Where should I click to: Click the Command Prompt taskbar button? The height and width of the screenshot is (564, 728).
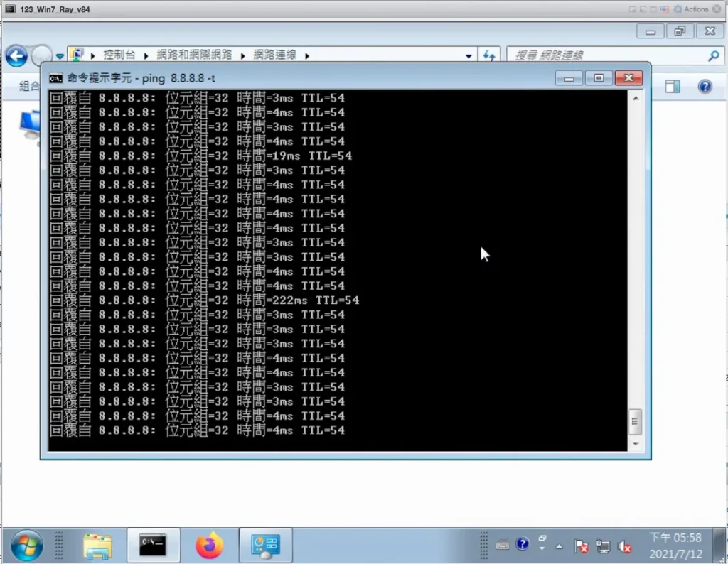153,546
